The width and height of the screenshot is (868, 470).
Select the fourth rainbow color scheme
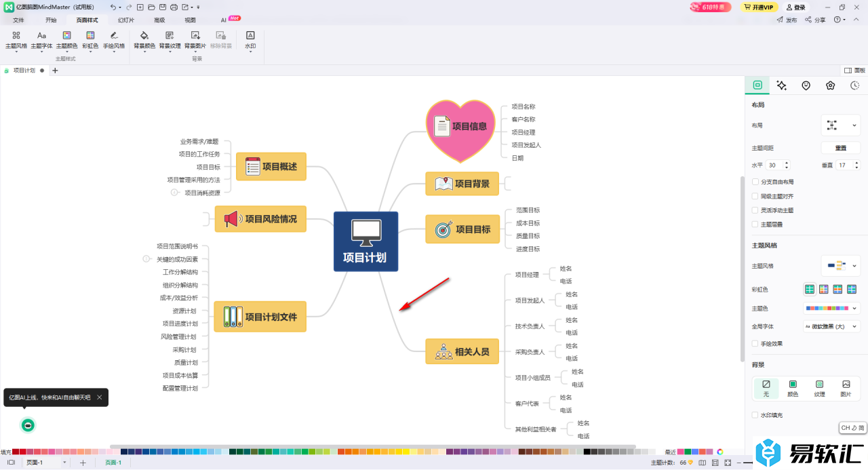click(852, 290)
